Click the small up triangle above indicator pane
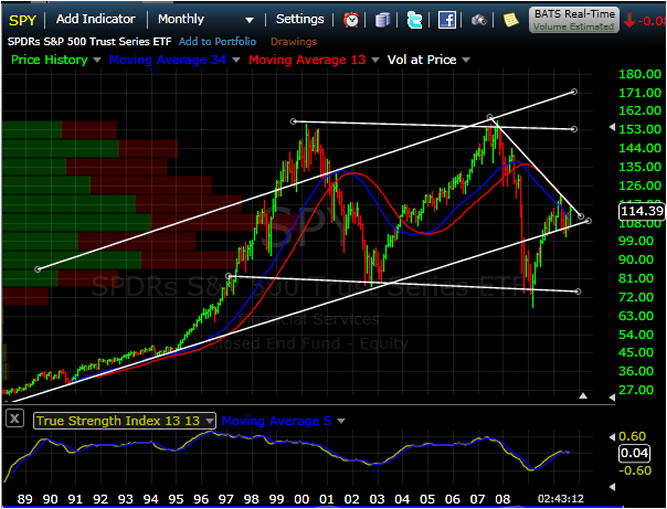Image resolution: width=667 pixels, height=509 pixels. (x=583, y=396)
